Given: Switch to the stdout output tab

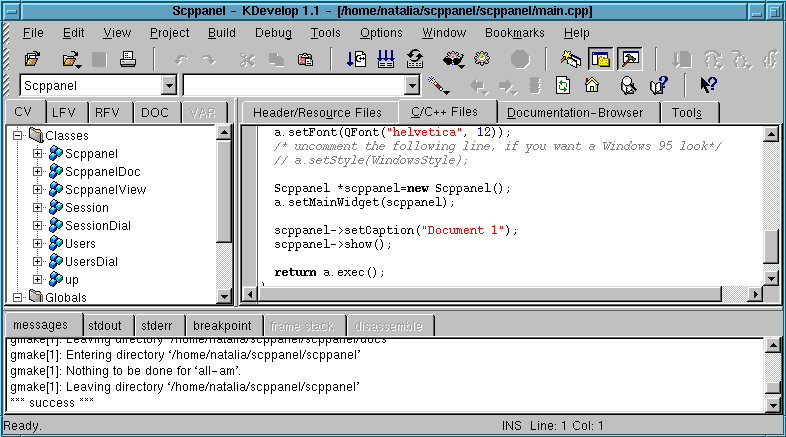Looking at the screenshot, I should [x=105, y=326].
